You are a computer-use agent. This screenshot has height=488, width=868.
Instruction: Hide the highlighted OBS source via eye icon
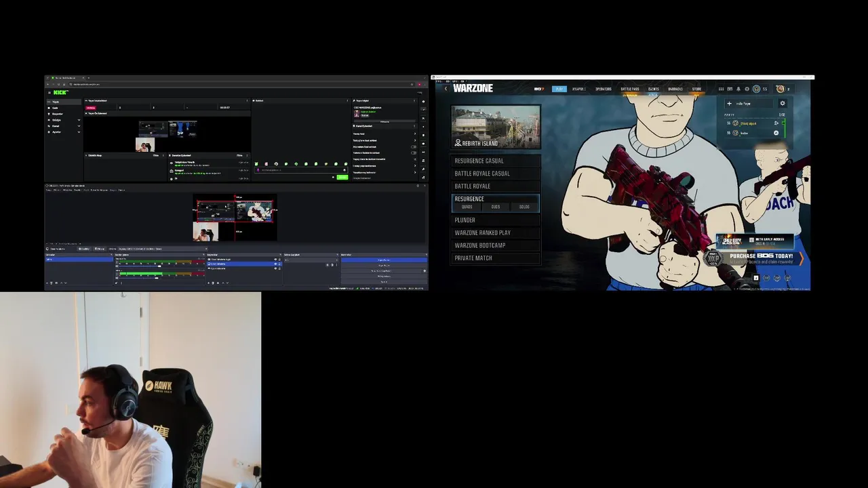click(x=275, y=264)
